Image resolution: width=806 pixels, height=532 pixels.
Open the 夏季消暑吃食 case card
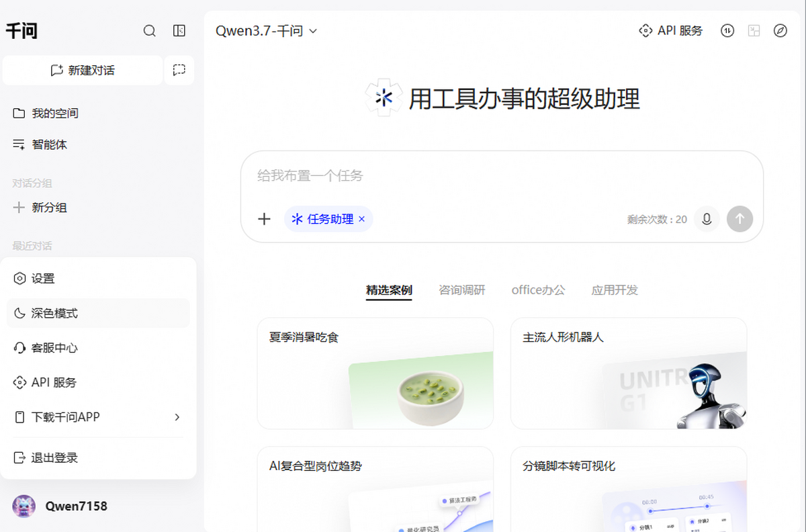(375, 373)
